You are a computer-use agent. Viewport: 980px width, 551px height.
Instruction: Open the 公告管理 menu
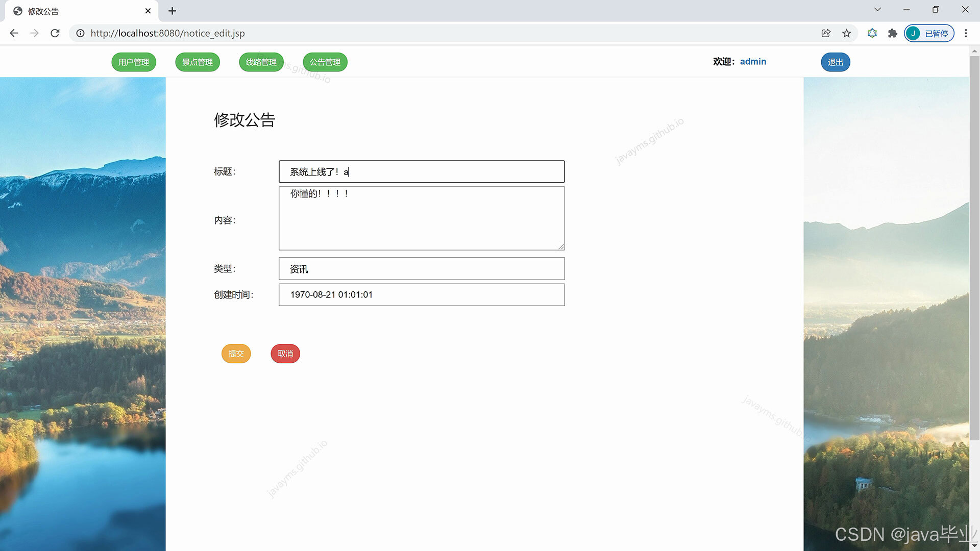click(x=325, y=62)
